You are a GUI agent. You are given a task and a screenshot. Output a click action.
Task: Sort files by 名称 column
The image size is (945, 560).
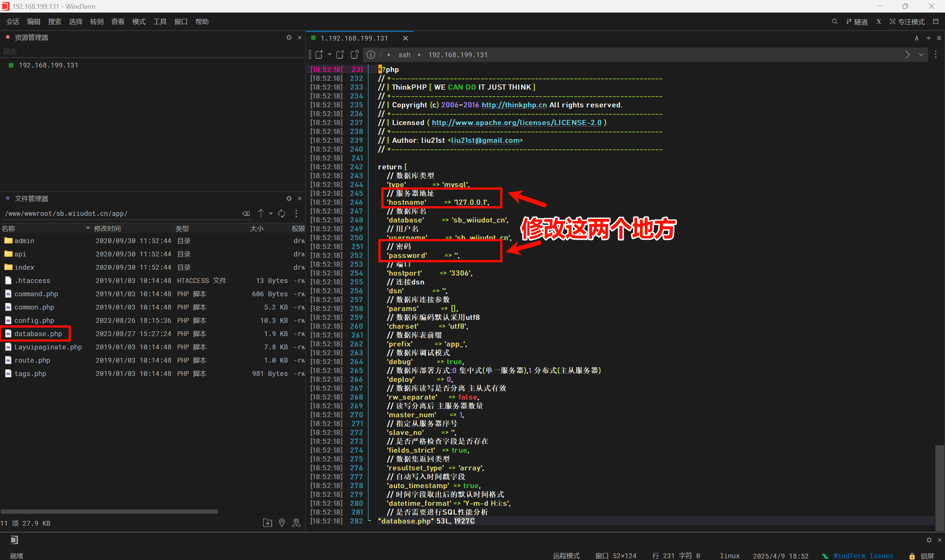(x=45, y=228)
